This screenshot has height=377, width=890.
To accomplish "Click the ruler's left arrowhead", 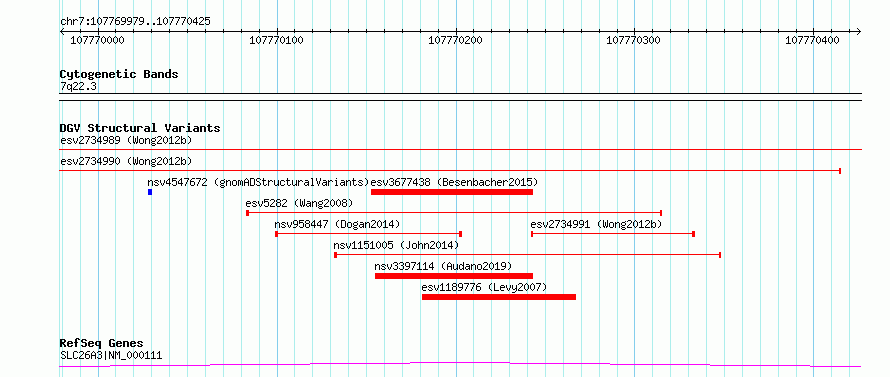I will pos(62,31).
